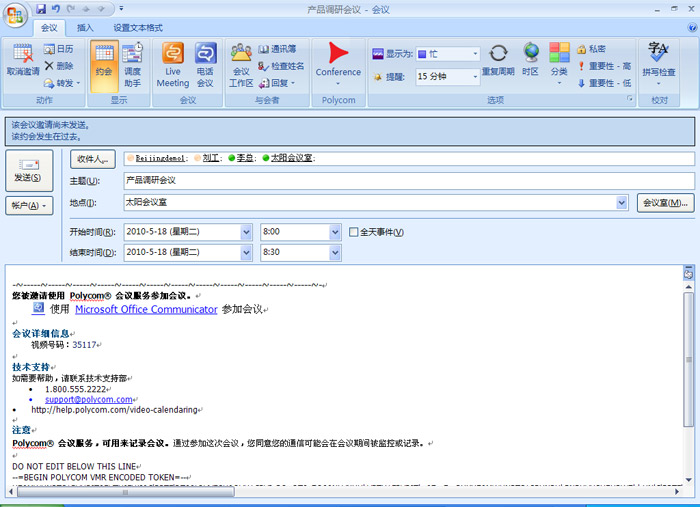
Task: Toggle the Private (私密) lock option
Action: pos(590,48)
